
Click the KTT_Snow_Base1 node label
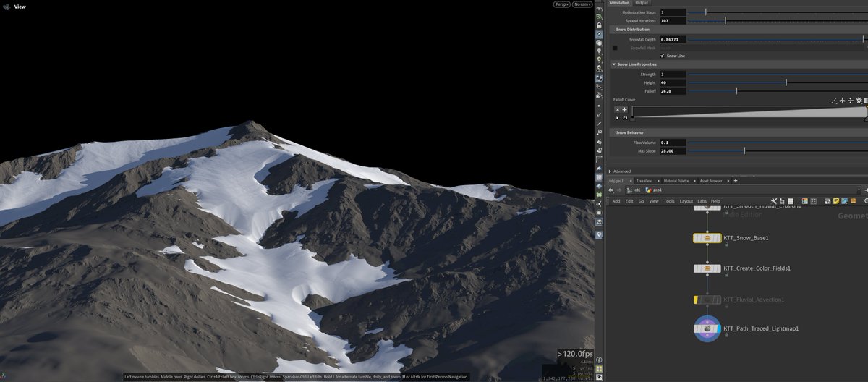tap(746, 237)
